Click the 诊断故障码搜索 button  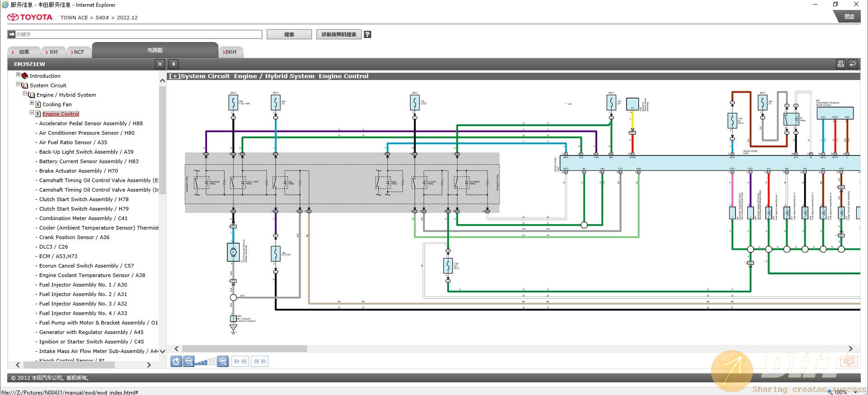[339, 34]
